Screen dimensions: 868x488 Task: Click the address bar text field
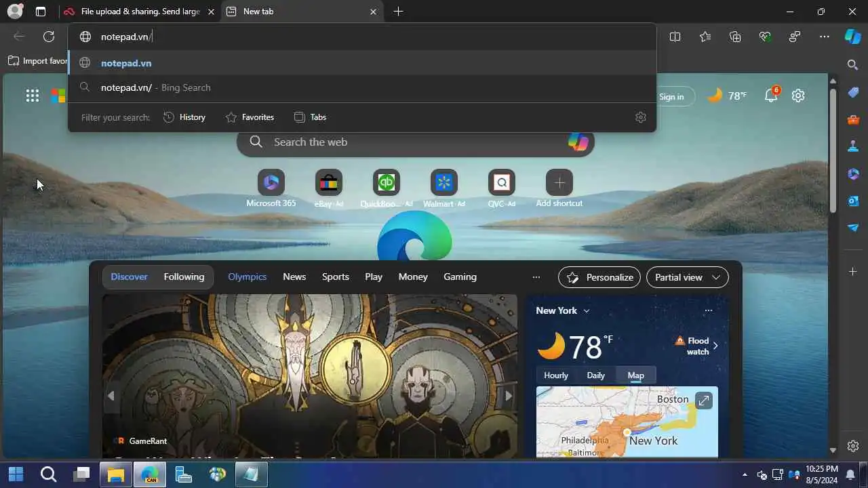(x=362, y=37)
